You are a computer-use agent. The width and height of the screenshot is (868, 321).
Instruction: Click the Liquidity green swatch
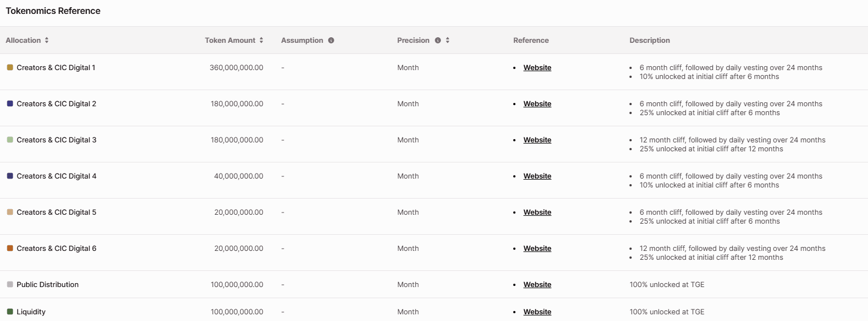[10, 312]
